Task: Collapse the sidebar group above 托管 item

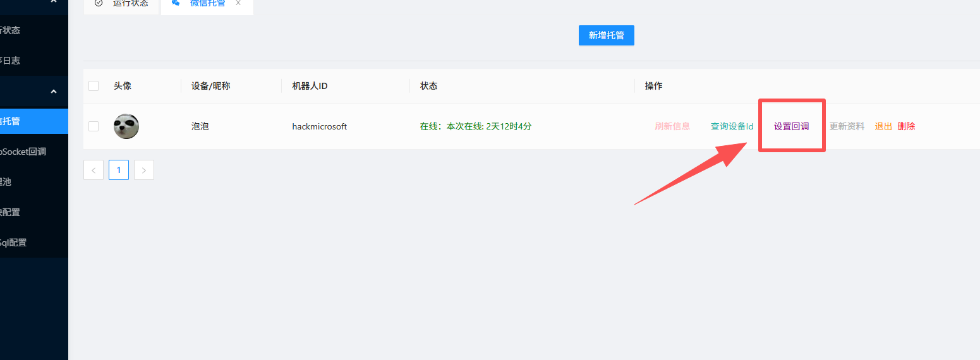Action: tap(54, 92)
